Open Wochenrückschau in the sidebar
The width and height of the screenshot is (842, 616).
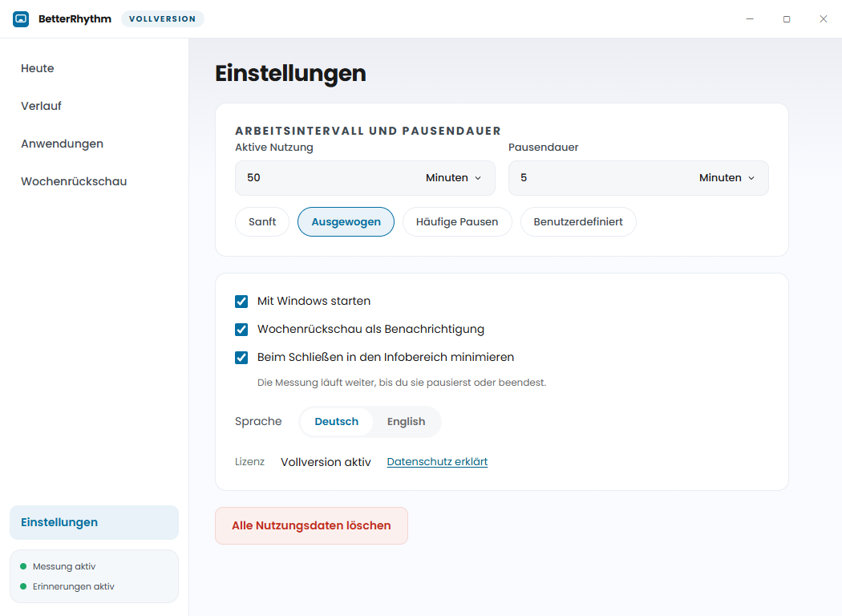pyautogui.click(x=74, y=181)
